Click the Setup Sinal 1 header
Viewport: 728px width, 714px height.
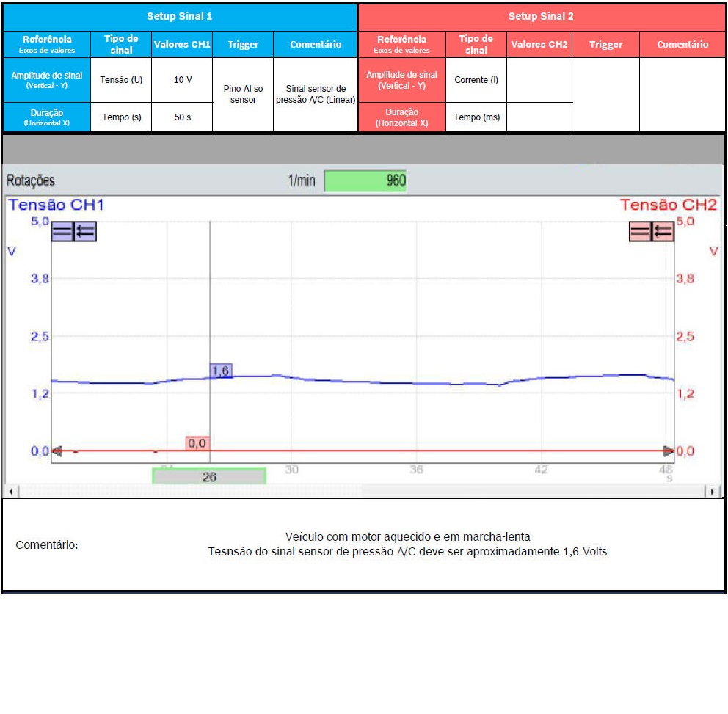(x=180, y=16)
